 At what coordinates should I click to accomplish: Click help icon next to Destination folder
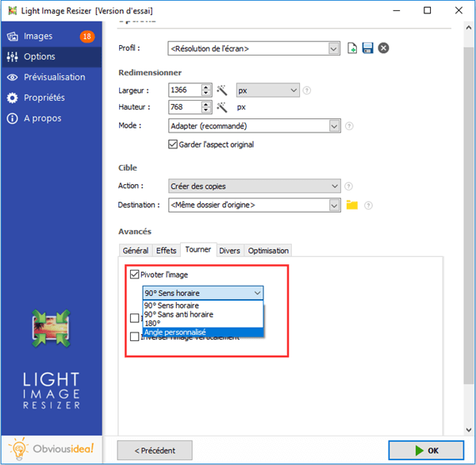point(368,206)
